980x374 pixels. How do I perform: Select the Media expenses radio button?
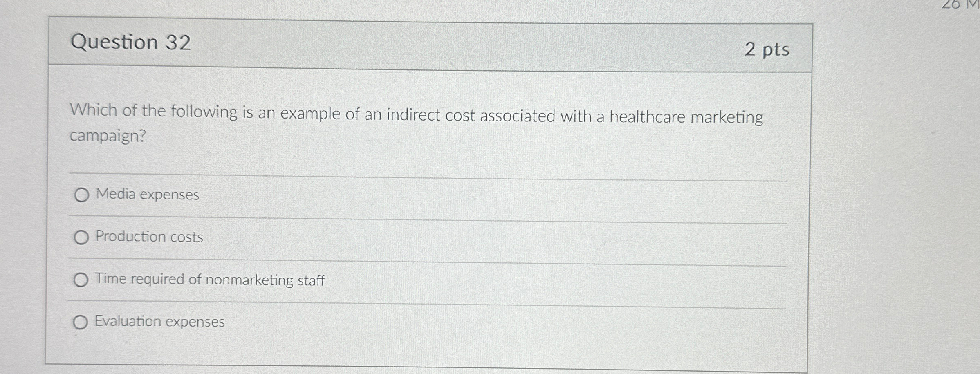coord(81,195)
